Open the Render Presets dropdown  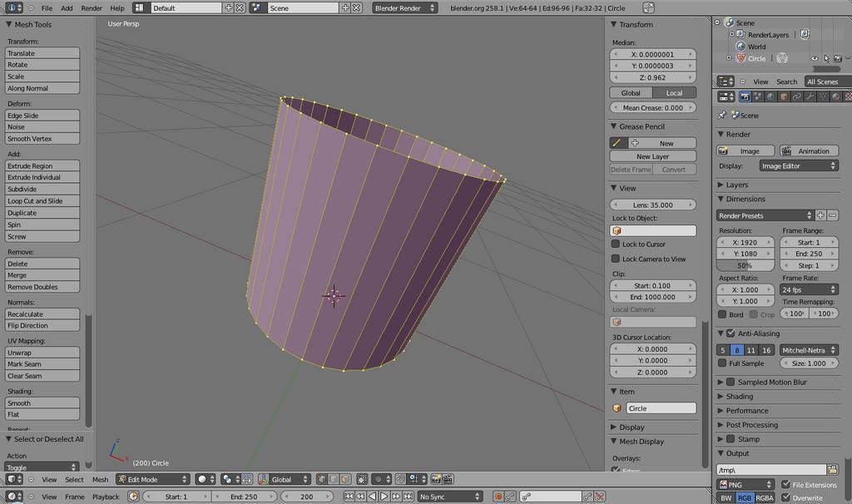(x=765, y=215)
